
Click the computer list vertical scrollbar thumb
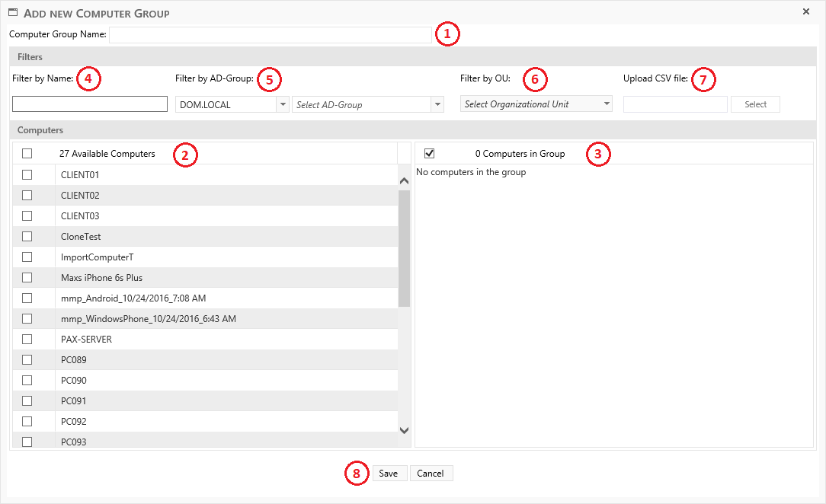[404, 247]
